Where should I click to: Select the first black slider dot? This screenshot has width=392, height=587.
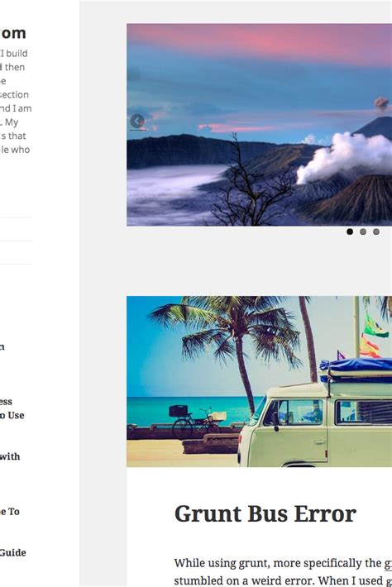350,231
